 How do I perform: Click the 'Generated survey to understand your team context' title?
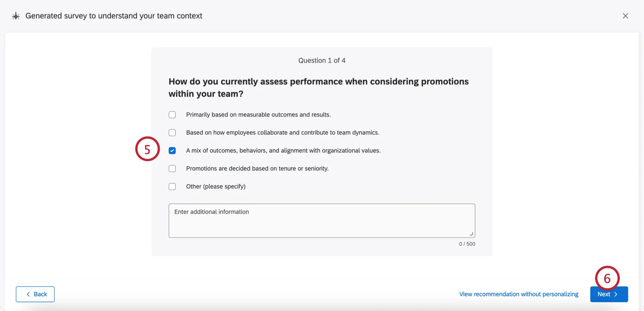click(x=114, y=16)
